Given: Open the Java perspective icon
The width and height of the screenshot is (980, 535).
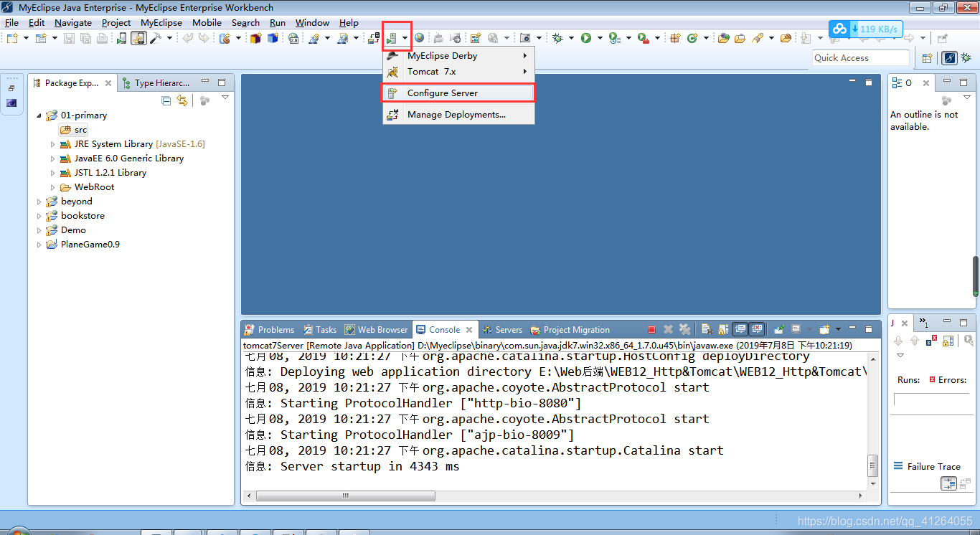Looking at the screenshot, I should pos(949,58).
